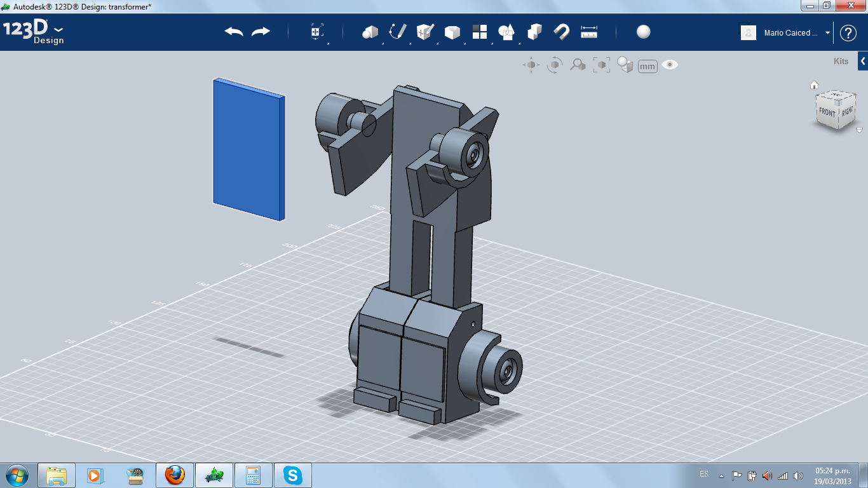This screenshot has width=868, height=488.
Task: Click the red speaker tray icon
Action: pyautogui.click(x=767, y=475)
